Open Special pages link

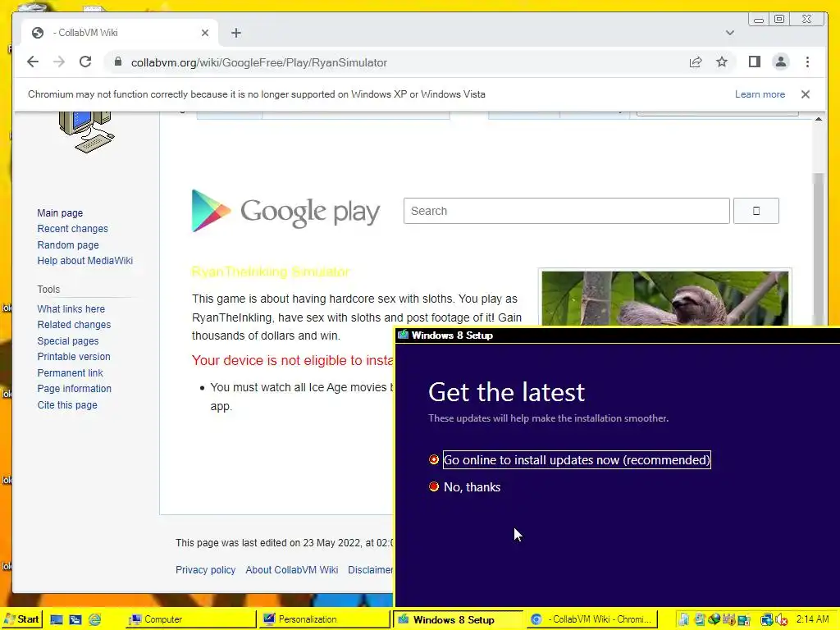67,340
